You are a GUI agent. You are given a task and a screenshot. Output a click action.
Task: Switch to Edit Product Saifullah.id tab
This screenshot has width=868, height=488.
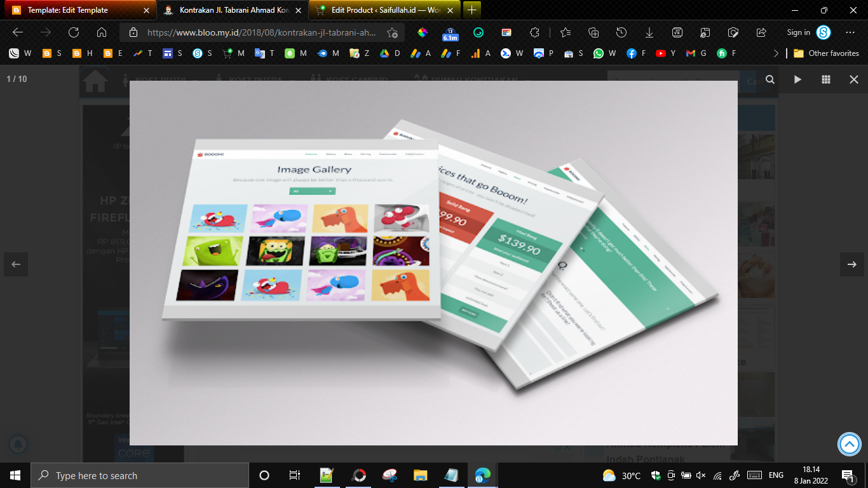point(384,10)
